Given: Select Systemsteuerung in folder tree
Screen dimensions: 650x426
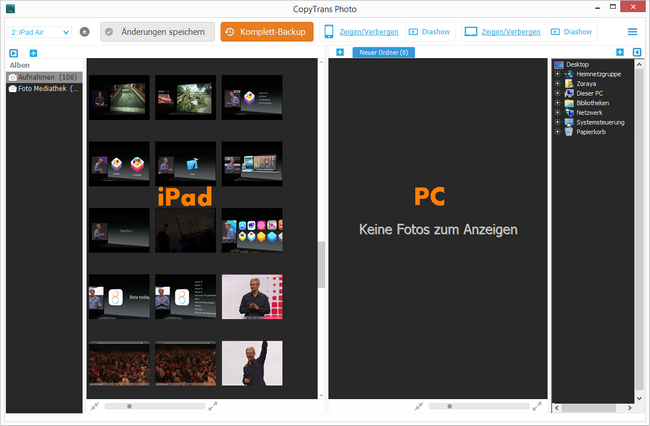Looking at the screenshot, I should click(600, 122).
